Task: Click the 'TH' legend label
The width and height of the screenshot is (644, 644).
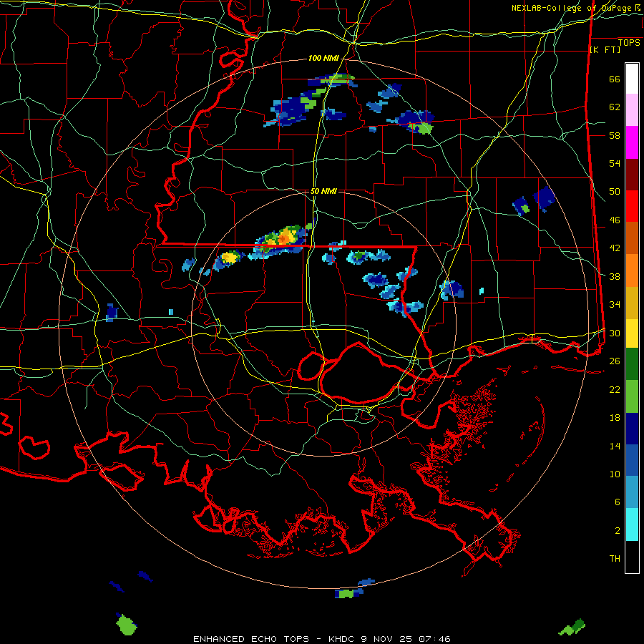Action: click(x=615, y=559)
